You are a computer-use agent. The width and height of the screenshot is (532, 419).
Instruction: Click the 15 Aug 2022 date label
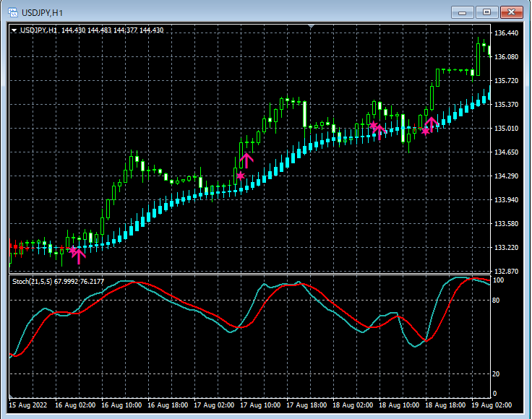click(x=27, y=406)
